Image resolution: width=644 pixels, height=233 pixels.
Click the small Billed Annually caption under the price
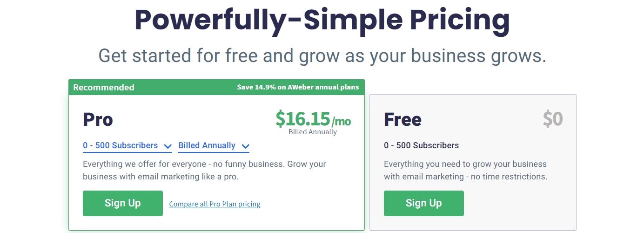point(313,132)
